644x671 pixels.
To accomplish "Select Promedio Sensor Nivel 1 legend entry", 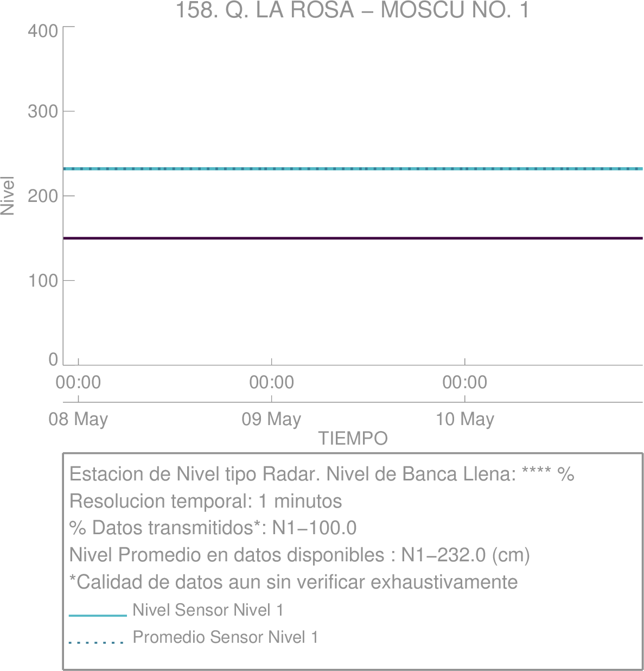I will (225, 637).
